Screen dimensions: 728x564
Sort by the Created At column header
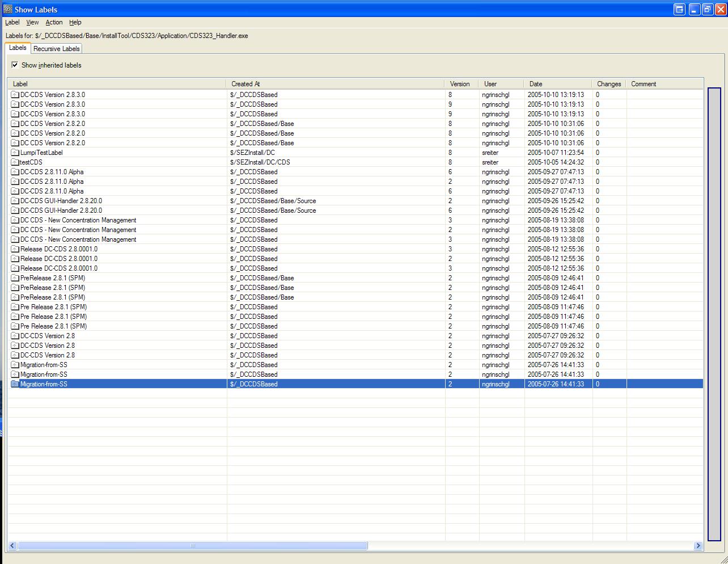coord(336,83)
